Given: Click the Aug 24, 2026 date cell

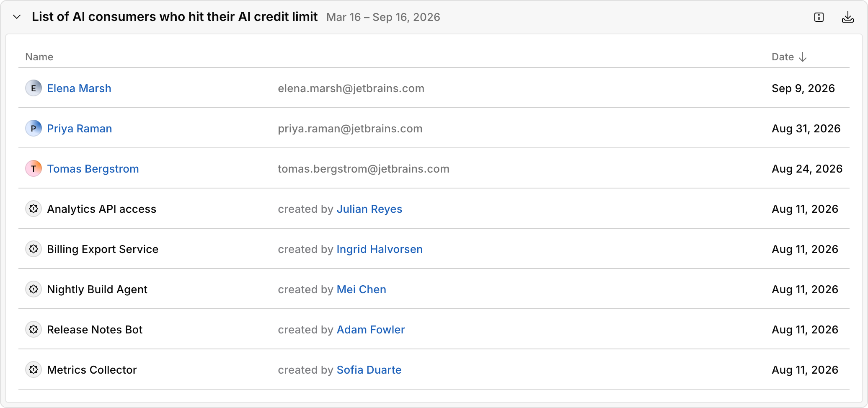Looking at the screenshot, I should (807, 169).
